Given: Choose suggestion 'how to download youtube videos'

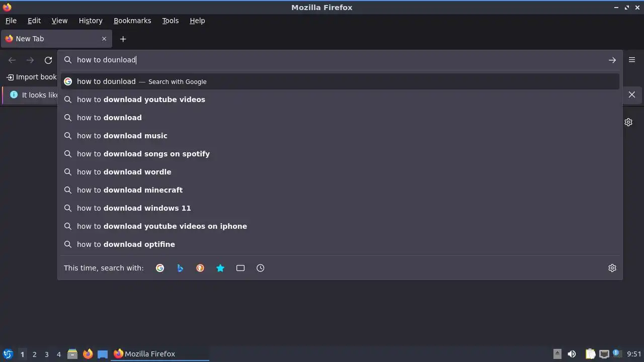Looking at the screenshot, I should [340, 100].
